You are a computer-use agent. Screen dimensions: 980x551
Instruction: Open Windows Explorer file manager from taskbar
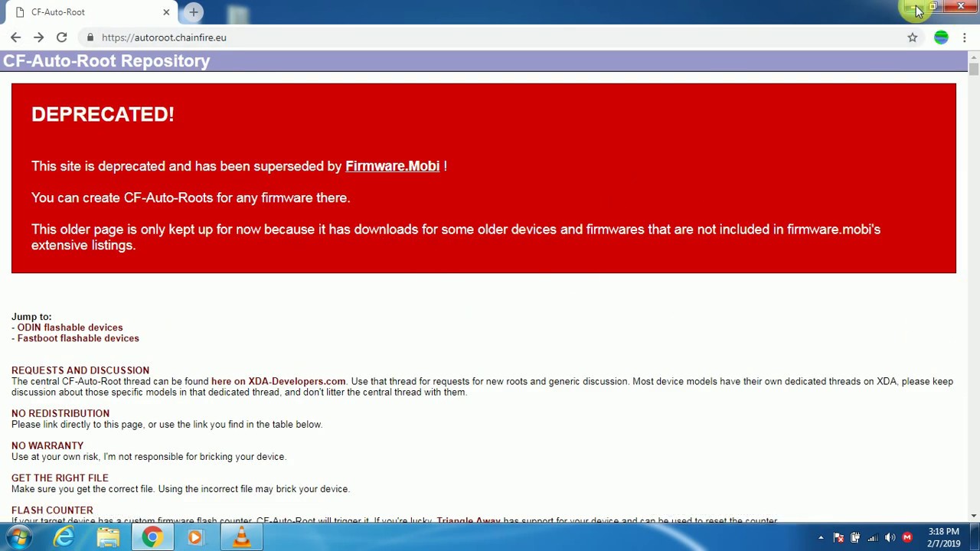[x=108, y=537]
